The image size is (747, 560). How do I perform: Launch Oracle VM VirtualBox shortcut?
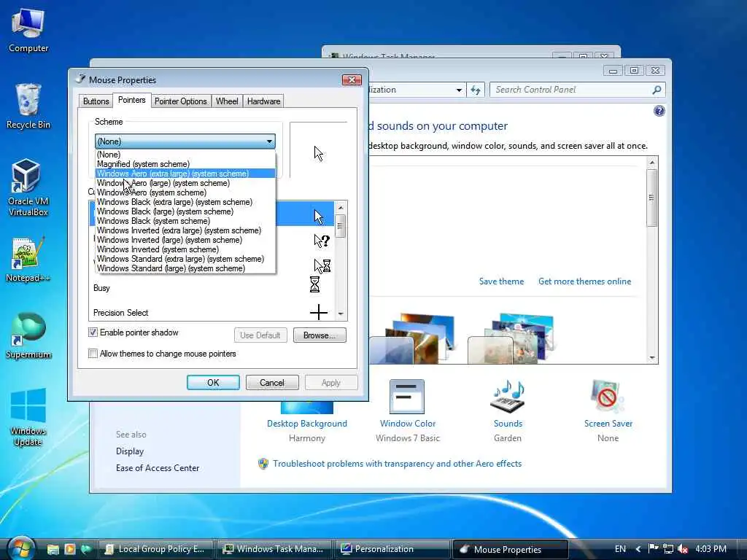(x=28, y=187)
